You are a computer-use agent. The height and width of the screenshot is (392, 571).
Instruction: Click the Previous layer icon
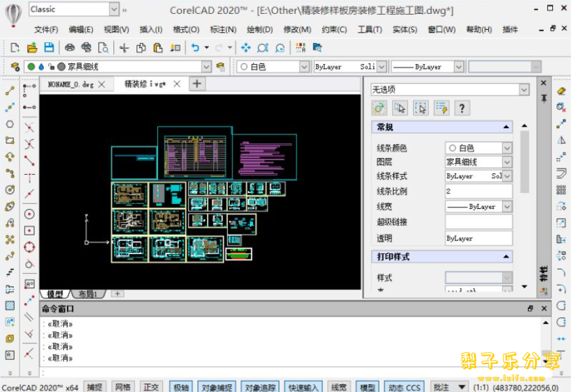(x=220, y=67)
